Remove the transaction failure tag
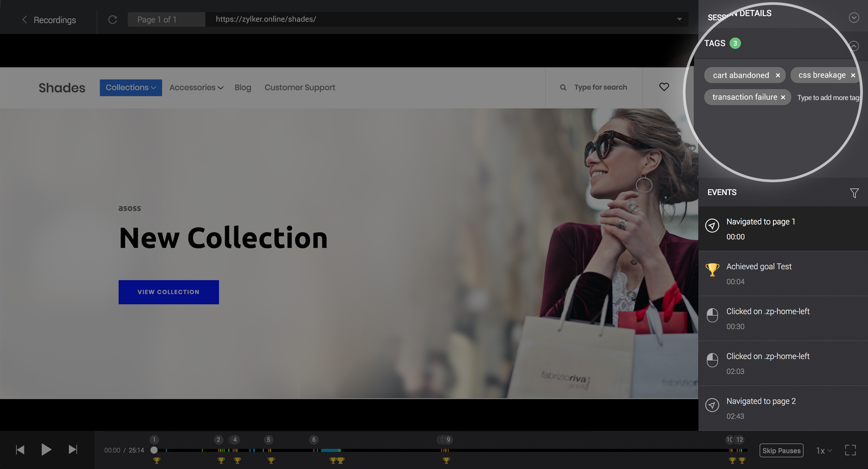The height and width of the screenshot is (469, 868). tap(784, 97)
